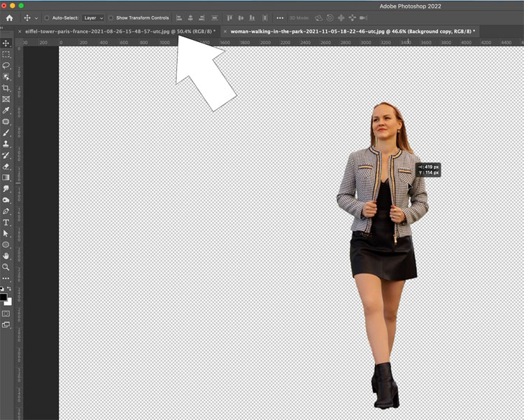
Task: Distribute horizontally button in options bar
Action: (x=265, y=18)
